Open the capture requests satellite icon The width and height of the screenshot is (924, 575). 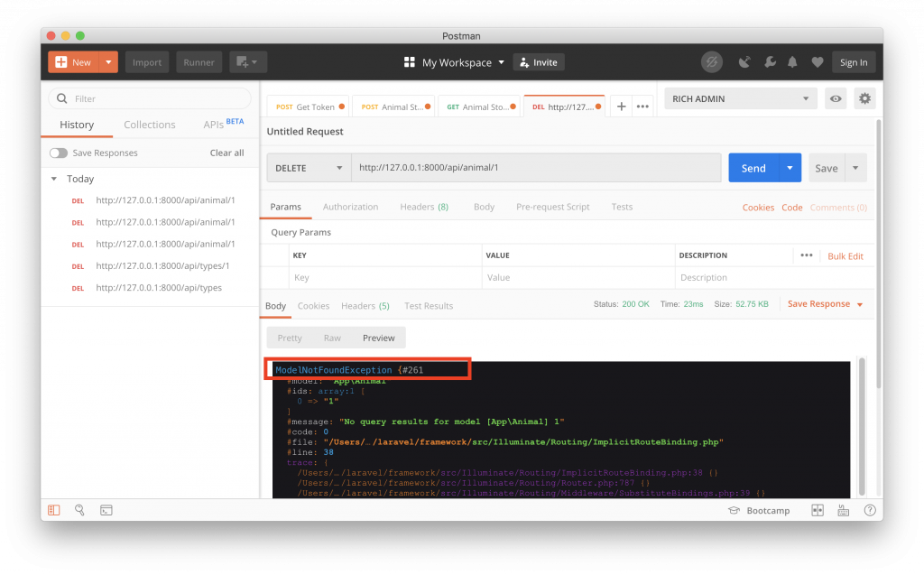pos(744,62)
